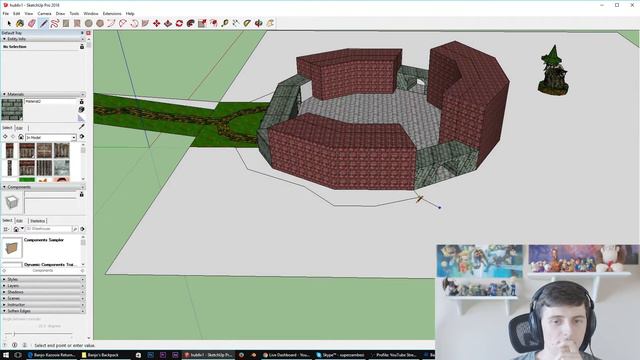Select the Arc tool
Viewport: 640px width, 360px height.
pos(111,24)
